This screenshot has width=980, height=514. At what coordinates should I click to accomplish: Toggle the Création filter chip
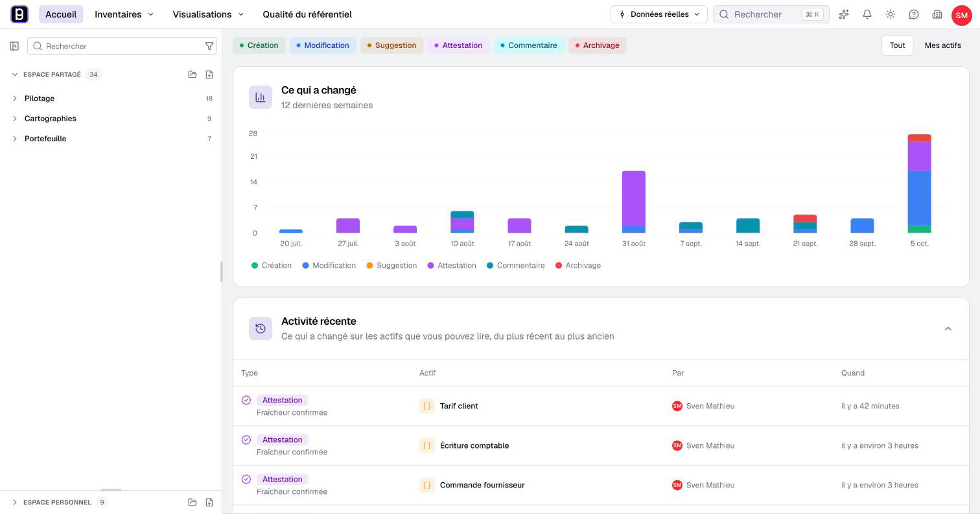click(x=259, y=45)
